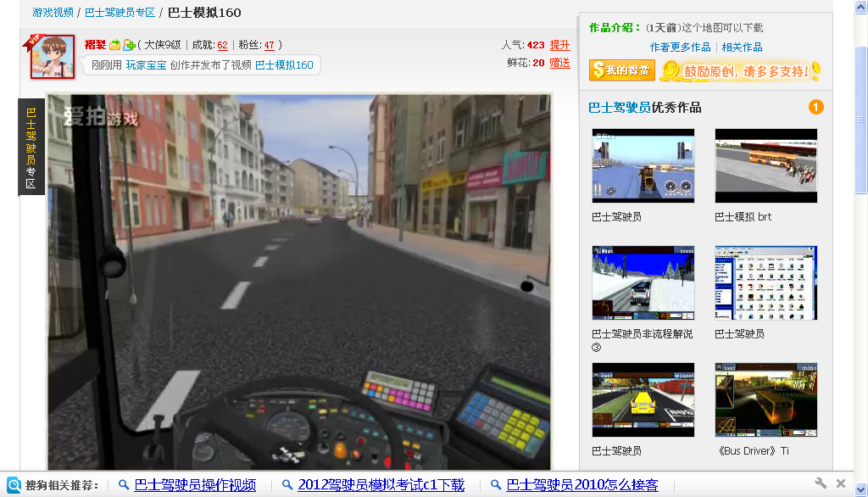Click the username 褶裂
Image resolution: width=868 pixels, height=497 pixels.
pyautogui.click(x=95, y=45)
